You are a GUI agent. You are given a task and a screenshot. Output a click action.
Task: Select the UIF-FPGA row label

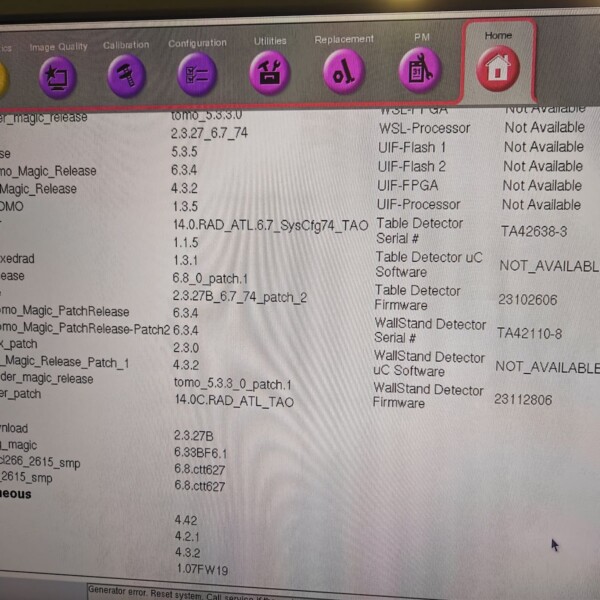pyautogui.click(x=407, y=185)
